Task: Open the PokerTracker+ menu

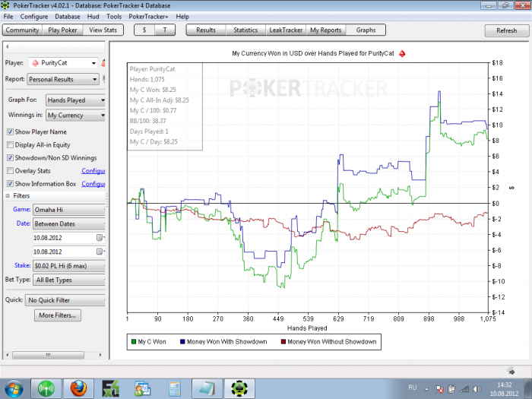Action: (148, 17)
